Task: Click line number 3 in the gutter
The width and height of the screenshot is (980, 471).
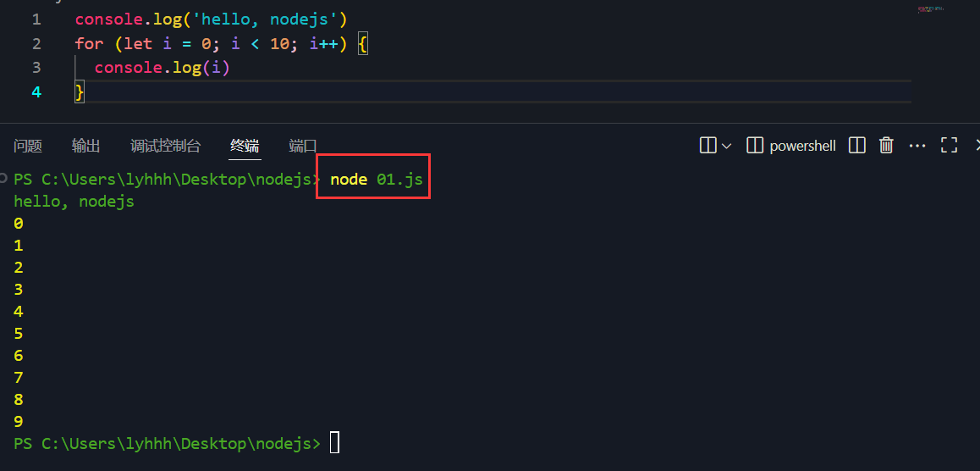Action: pyautogui.click(x=36, y=68)
